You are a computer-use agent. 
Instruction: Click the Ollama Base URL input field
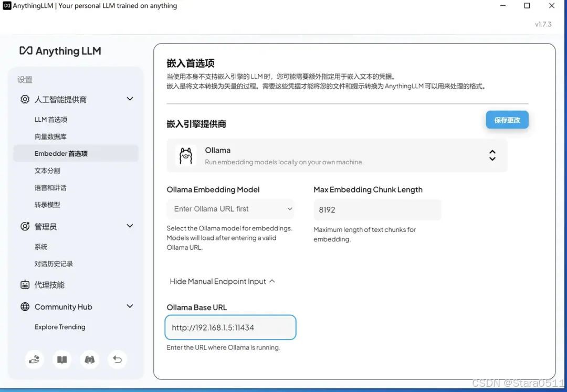point(230,327)
